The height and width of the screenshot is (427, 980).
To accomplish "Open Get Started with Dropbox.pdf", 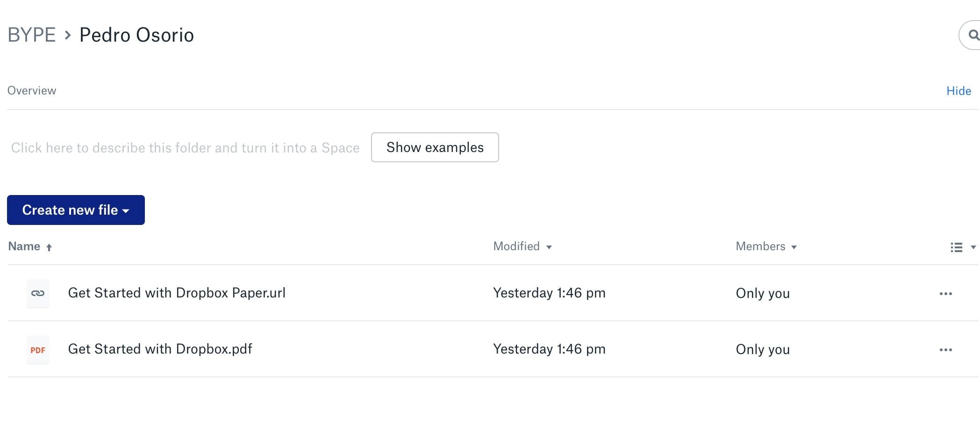I will point(160,349).
